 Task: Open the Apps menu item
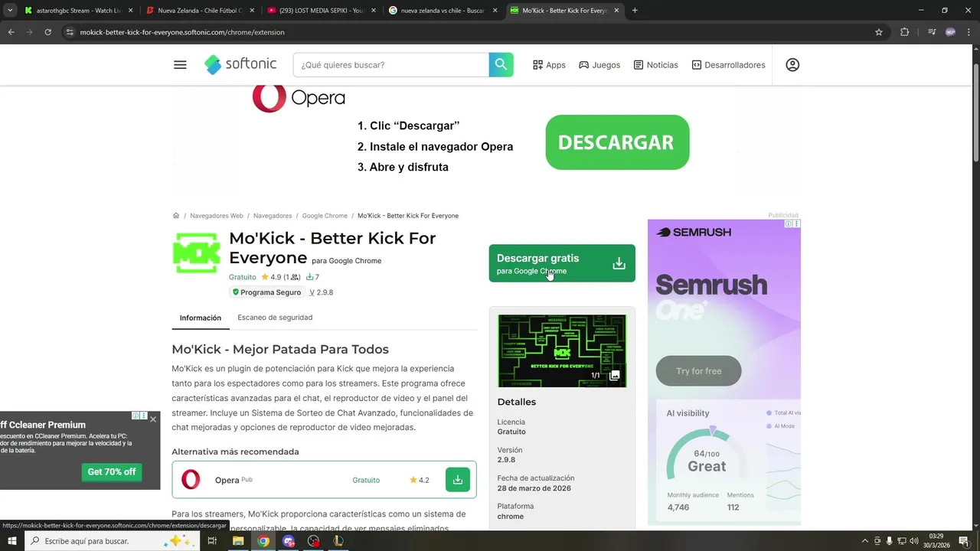(x=549, y=65)
